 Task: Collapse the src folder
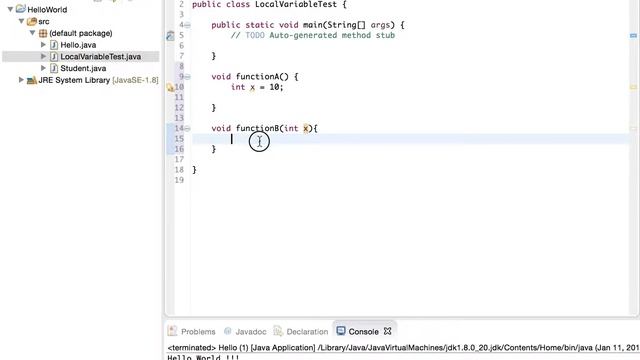click(x=21, y=21)
